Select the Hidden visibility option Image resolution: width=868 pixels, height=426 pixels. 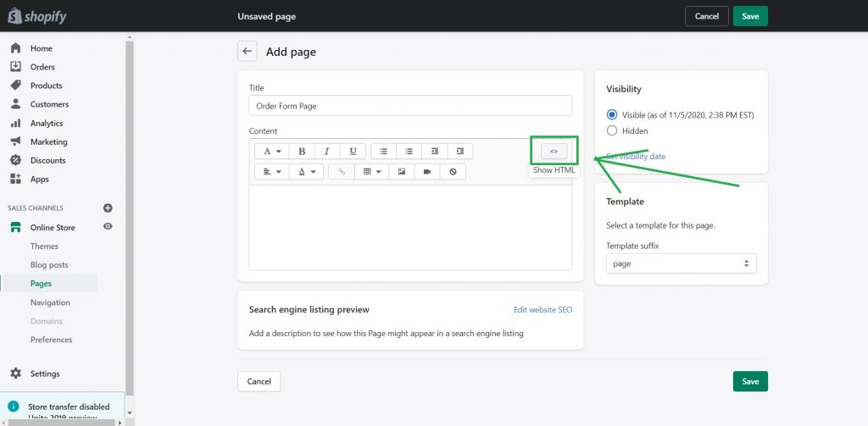pos(612,130)
